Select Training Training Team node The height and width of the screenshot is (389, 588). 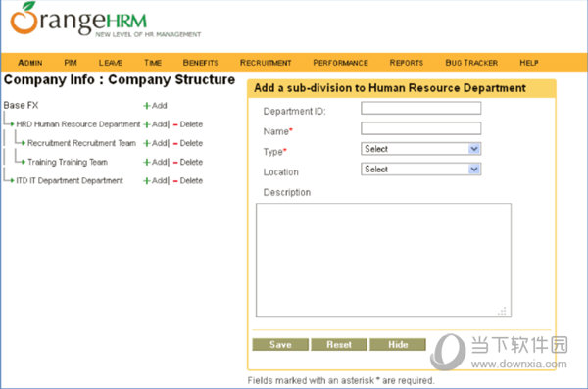pyautogui.click(x=68, y=162)
